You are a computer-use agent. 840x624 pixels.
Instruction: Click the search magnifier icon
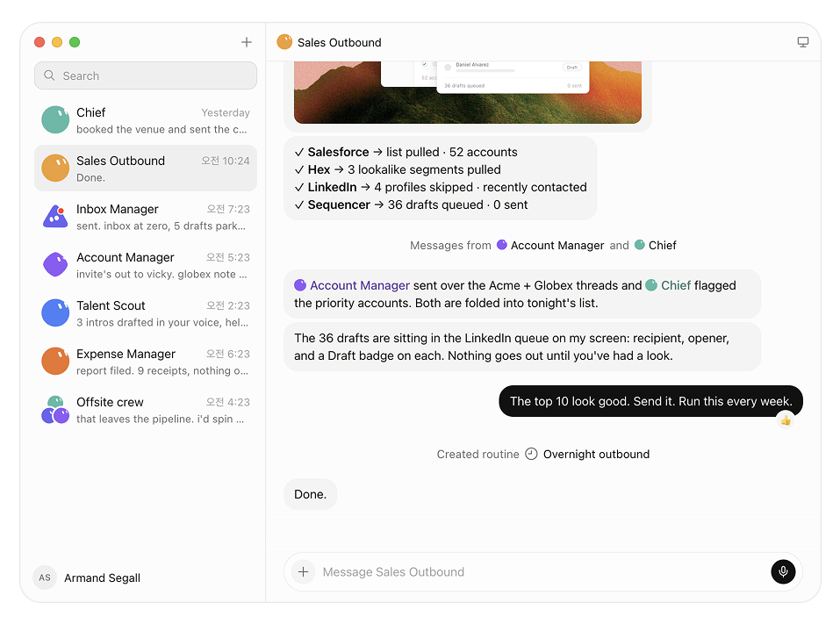pos(49,75)
